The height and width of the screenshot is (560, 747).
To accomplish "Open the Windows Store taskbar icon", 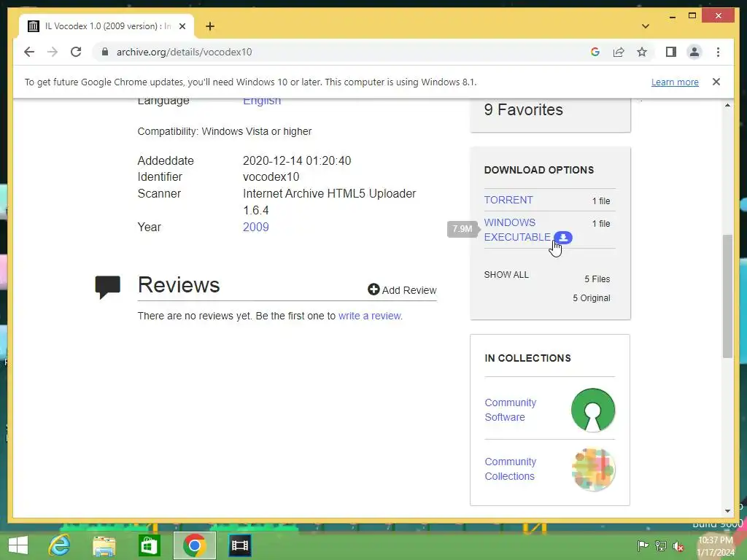I will pyautogui.click(x=149, y=545).
